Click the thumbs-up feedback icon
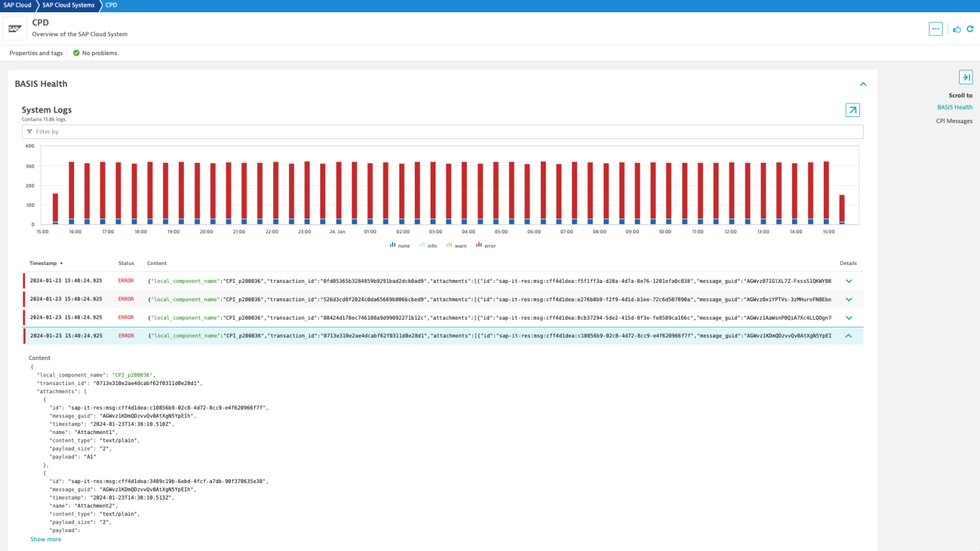This screenshot has width=980, height=551. click(957, 29)
